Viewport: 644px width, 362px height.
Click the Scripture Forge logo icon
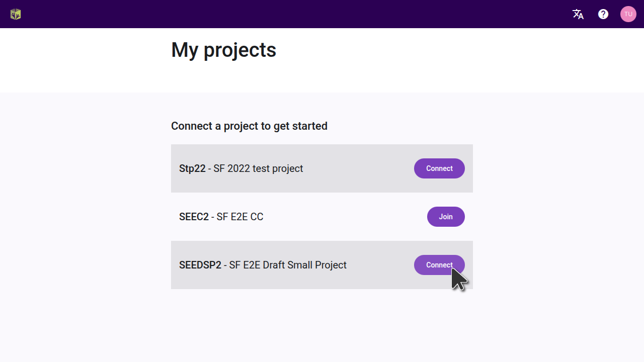pyautogui.click(x=16, y=14)
